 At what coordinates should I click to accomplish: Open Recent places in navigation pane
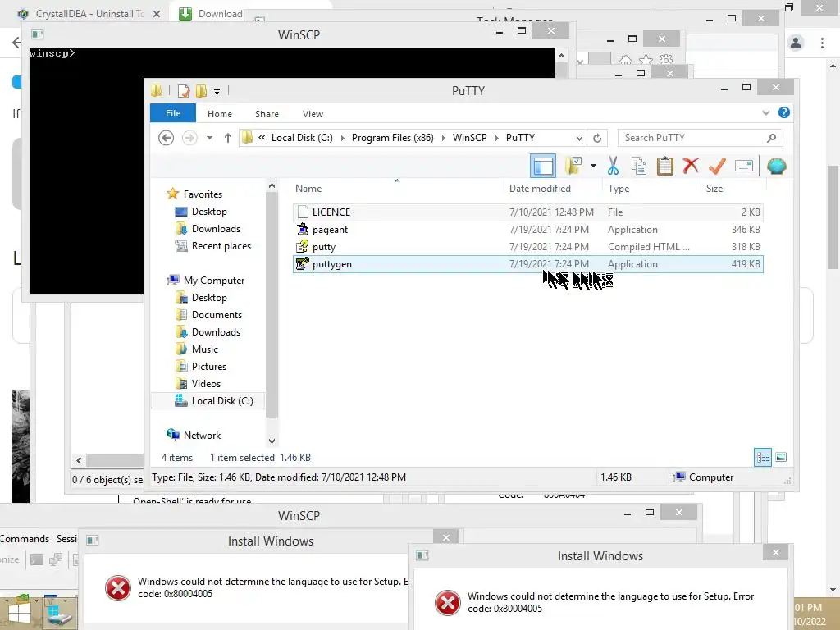point(221,246)
